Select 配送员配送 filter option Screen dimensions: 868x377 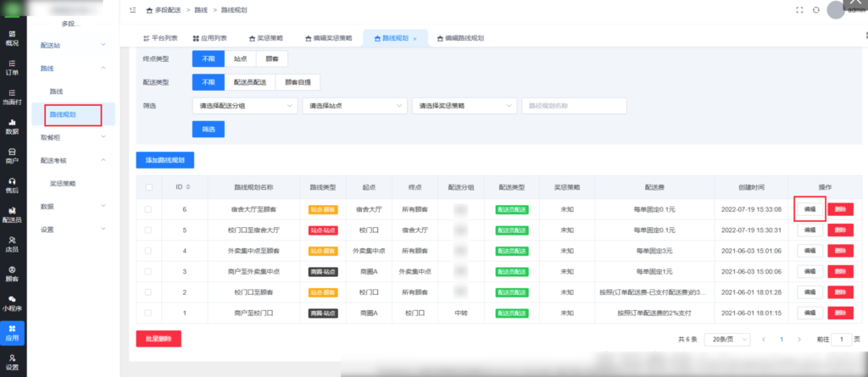pos(250,82)
